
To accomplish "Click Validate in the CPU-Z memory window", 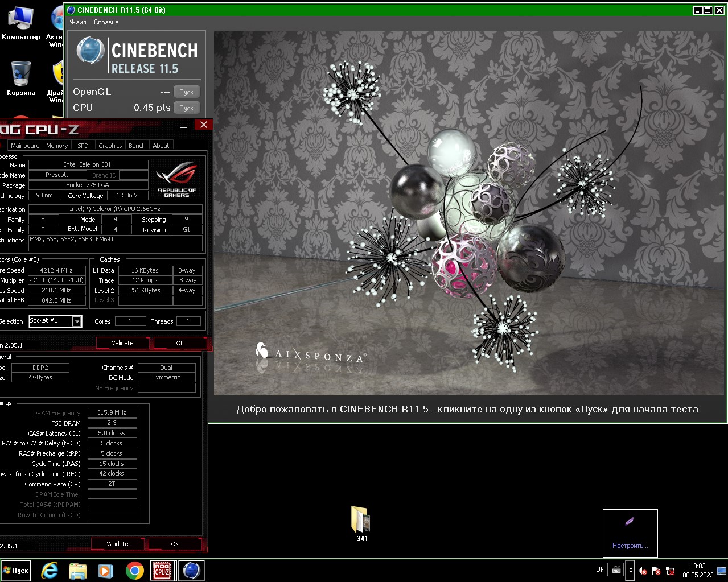I will (117, 544).
